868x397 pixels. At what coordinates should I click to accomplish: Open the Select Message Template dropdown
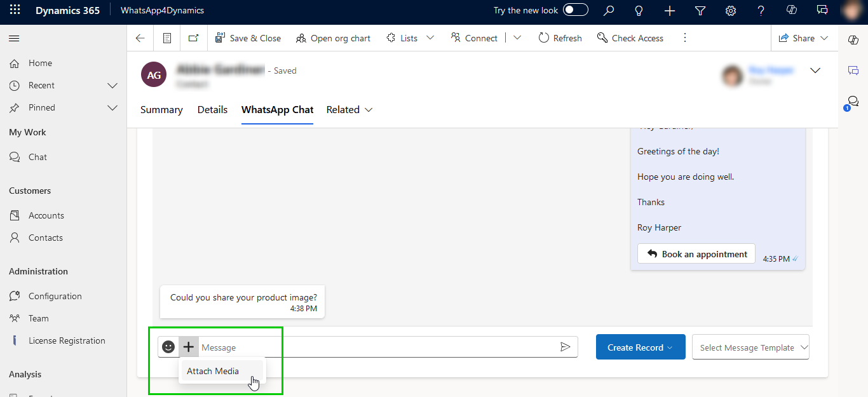pos(750,347)
